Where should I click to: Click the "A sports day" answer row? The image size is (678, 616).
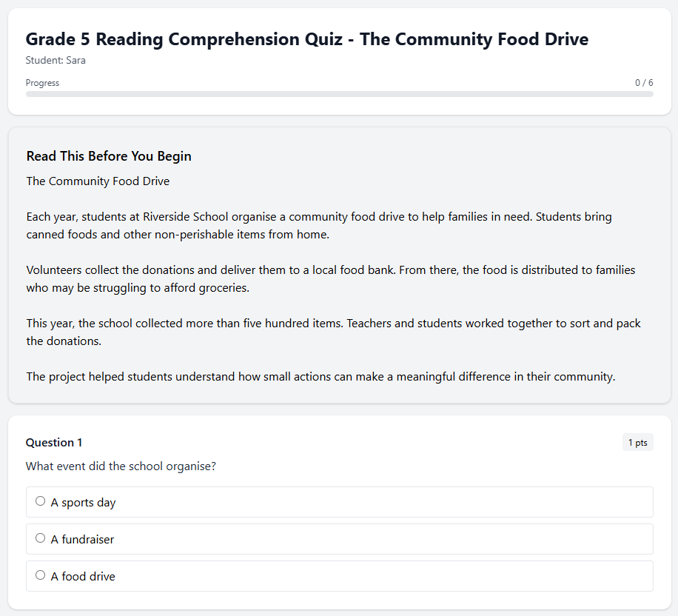pos(339,501)
